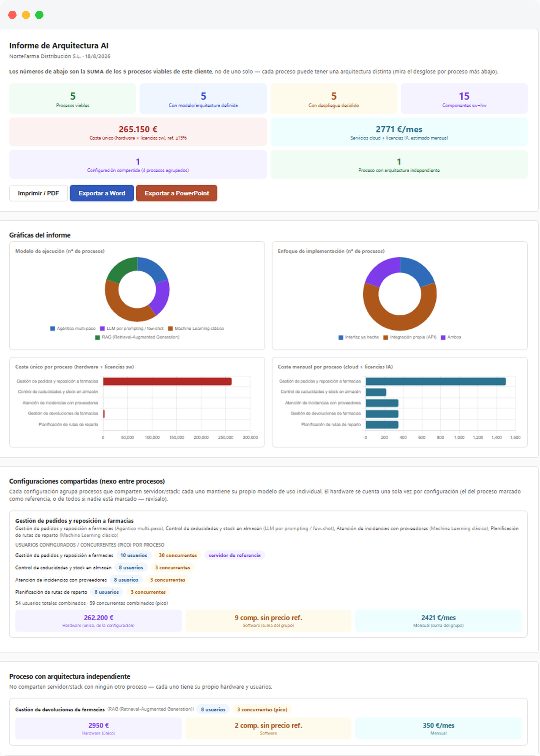Click the green macOS maximize window button
Viewport: 540px width, 756px height.
point(39,15)
